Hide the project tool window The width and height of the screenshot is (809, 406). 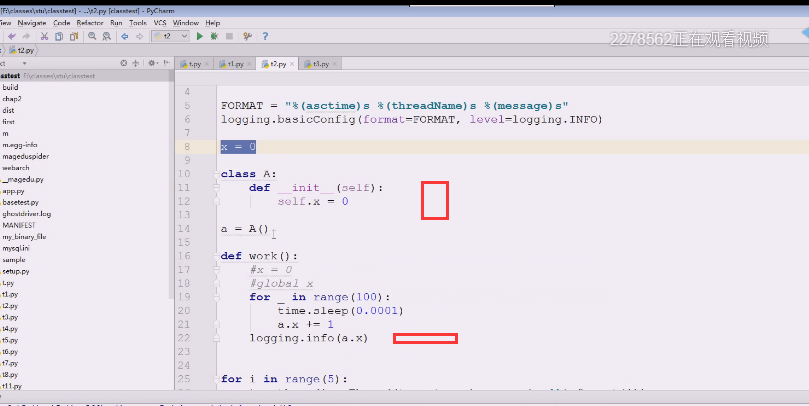click(166, 63)
